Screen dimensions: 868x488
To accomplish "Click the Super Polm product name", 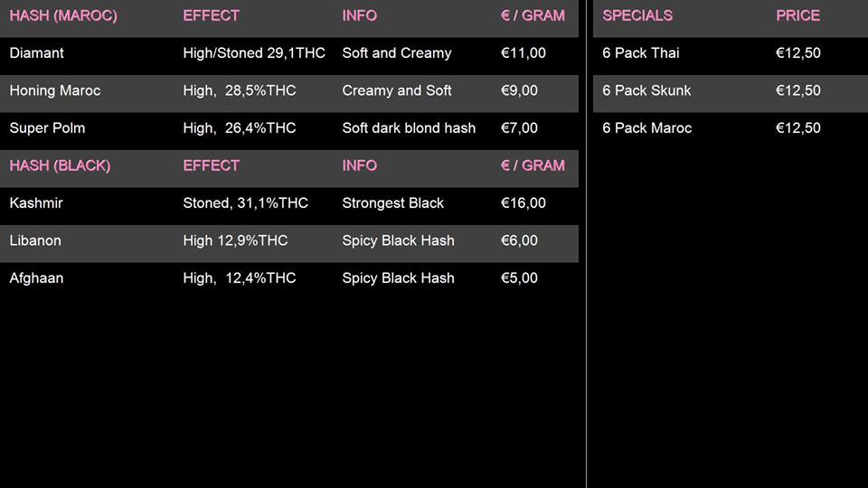I will coord(47,128).
